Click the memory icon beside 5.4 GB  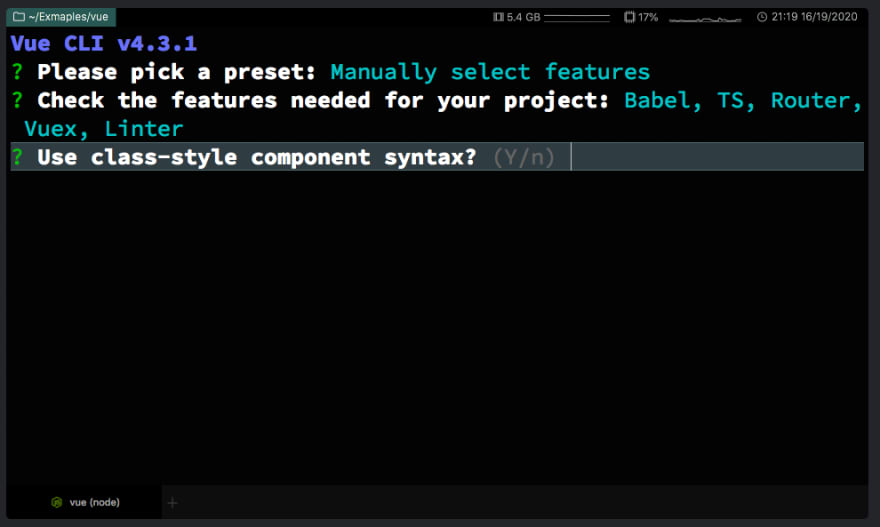(x=498, y=17)
